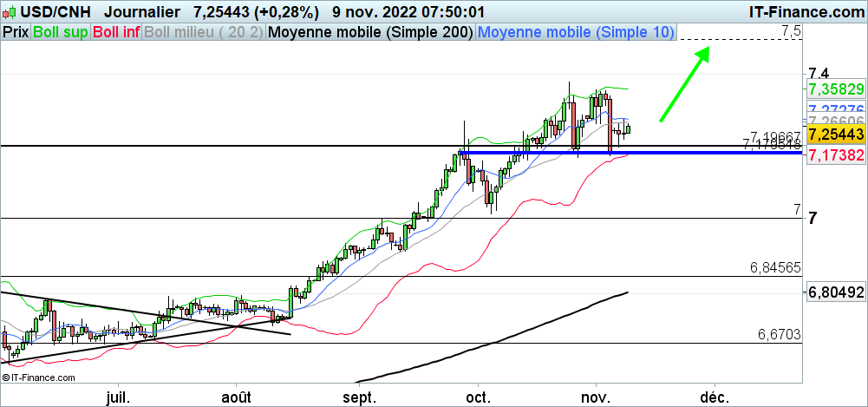The image size is (868, 407).
Task: Select the Prix legend tab
Action: [x=16, y=32]
